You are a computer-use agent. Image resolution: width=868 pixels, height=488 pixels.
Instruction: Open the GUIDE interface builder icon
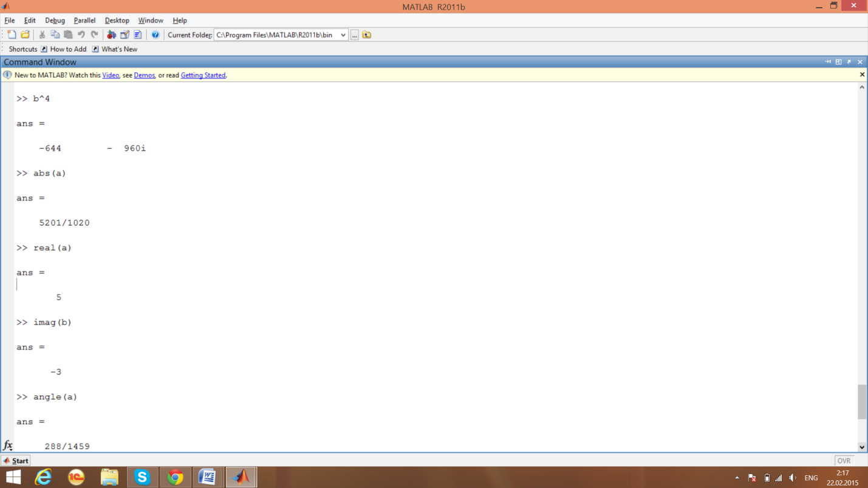click(125, 35)
